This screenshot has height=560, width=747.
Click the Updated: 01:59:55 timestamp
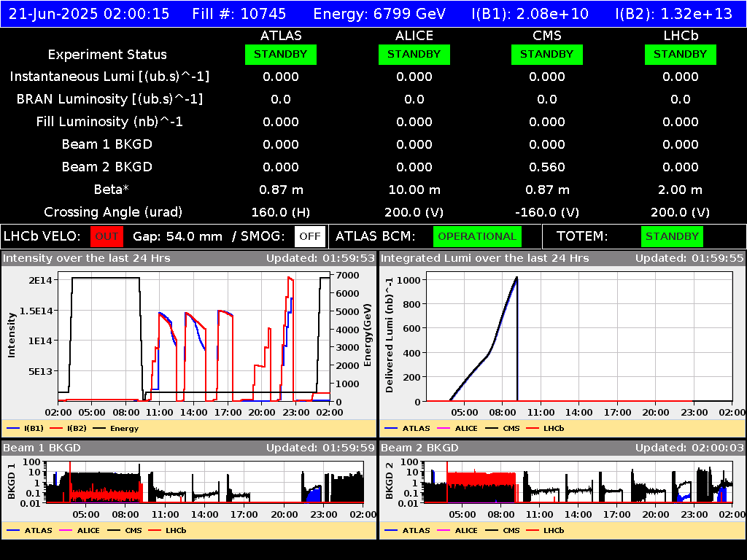689,259
